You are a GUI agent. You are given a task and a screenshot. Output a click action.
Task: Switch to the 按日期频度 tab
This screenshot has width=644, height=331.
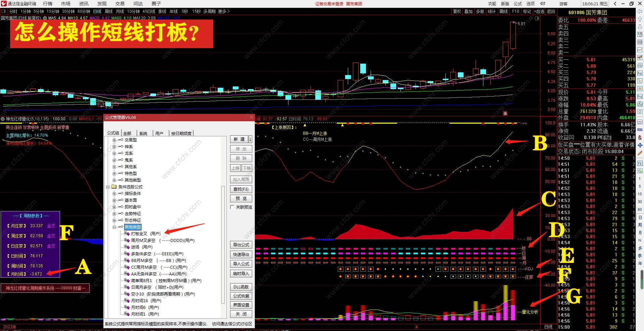point(181,133)
